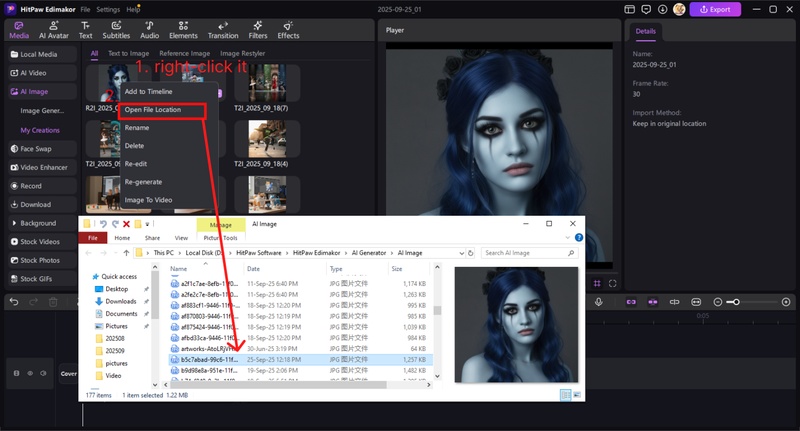Refresh the Explorer folder view

(x=470, y=253)
